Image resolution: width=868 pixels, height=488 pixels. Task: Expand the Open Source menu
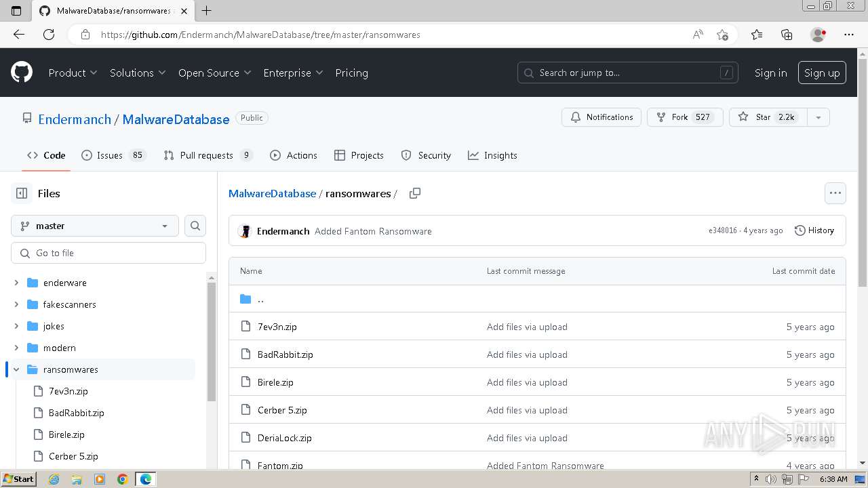(214, 73)
